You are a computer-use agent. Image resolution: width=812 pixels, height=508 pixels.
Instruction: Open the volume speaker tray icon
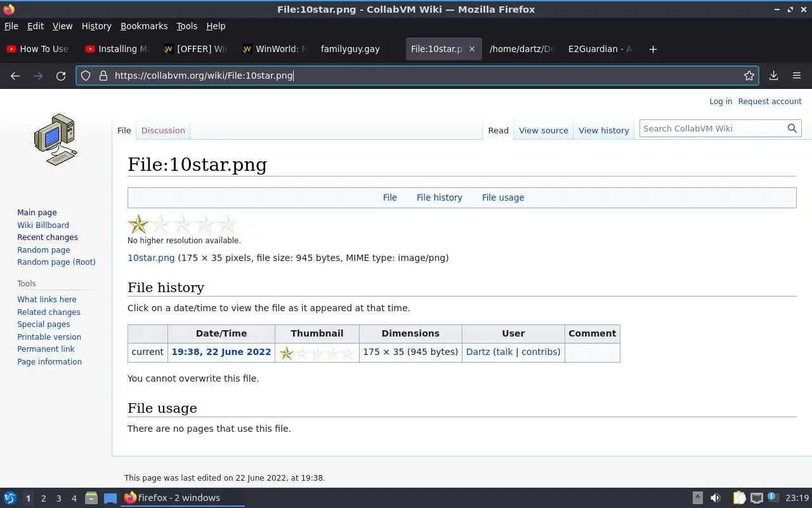pyautogui.click(x=716, y=498)
